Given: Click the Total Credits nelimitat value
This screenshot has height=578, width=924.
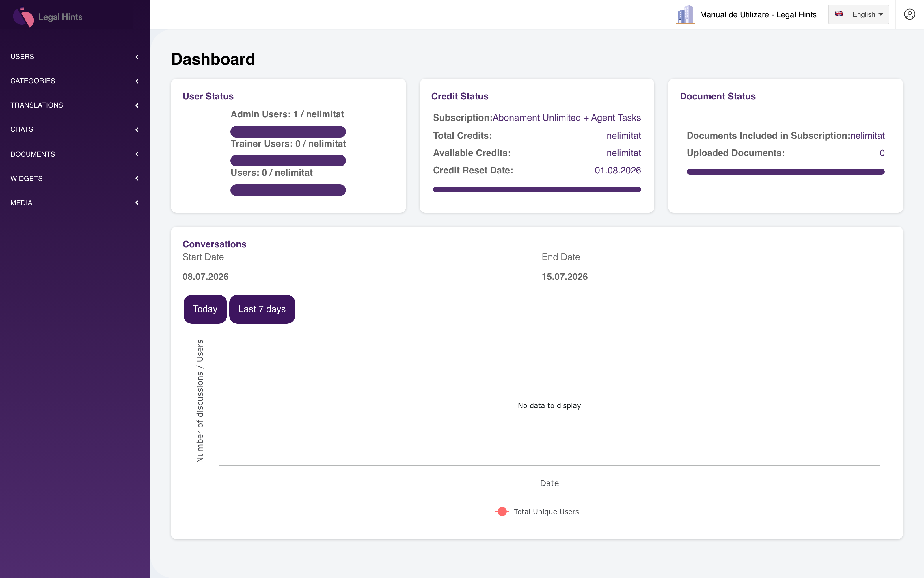Looking at the screenshot, I should [623, 136].
